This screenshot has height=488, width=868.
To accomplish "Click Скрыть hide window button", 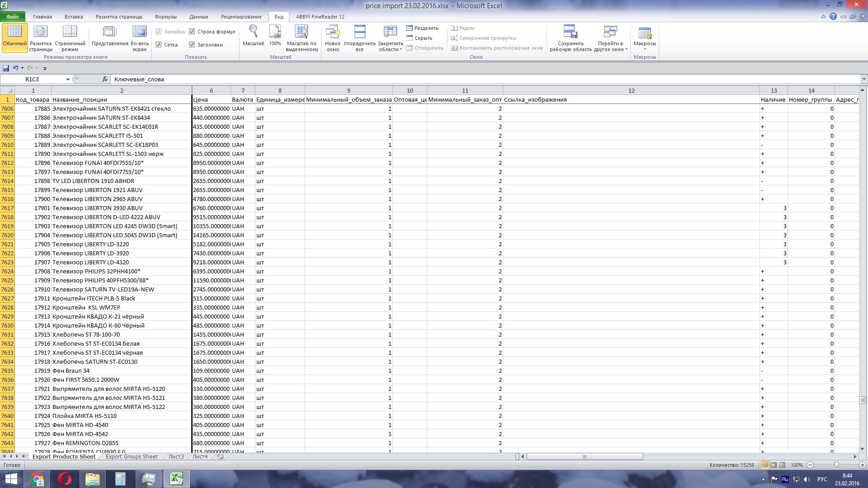I will (419, 38).
